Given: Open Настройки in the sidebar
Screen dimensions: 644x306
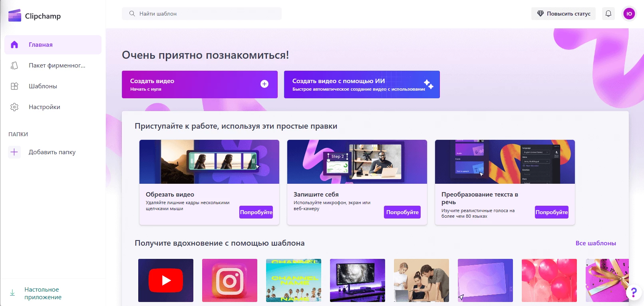Looking at the screenshot, I should (53, 107).
